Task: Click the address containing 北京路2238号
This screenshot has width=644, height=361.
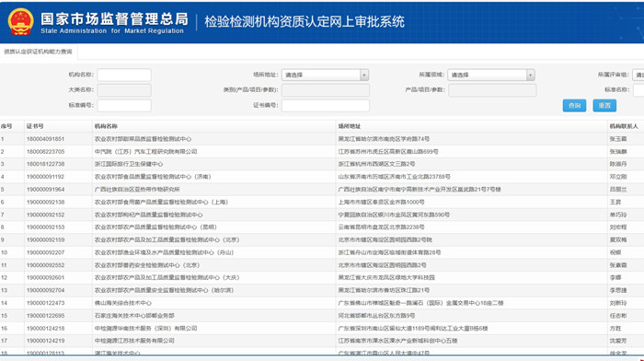Action: (382, 227)
